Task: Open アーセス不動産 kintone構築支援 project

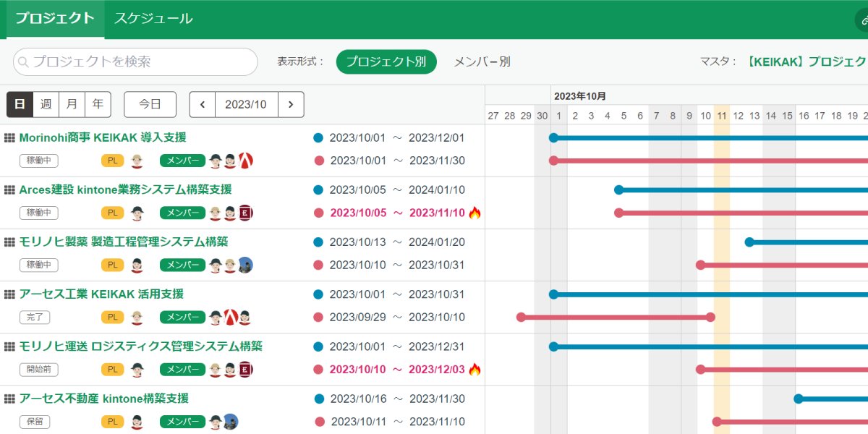Action: pos(104,398)
